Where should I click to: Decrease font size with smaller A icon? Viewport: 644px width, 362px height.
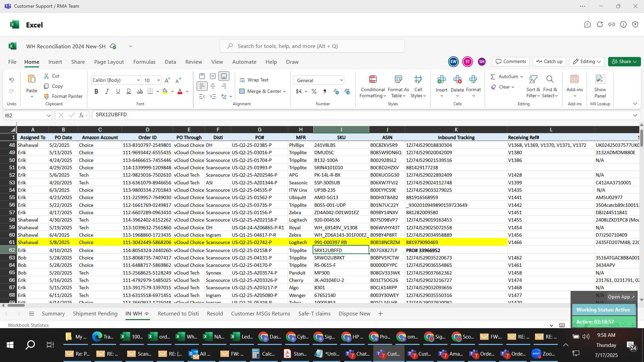178,80
